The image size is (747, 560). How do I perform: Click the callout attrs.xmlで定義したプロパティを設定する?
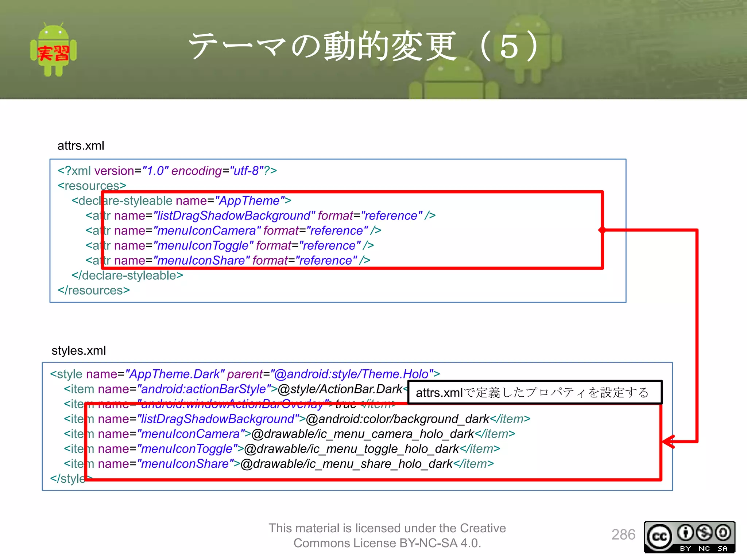534,392
